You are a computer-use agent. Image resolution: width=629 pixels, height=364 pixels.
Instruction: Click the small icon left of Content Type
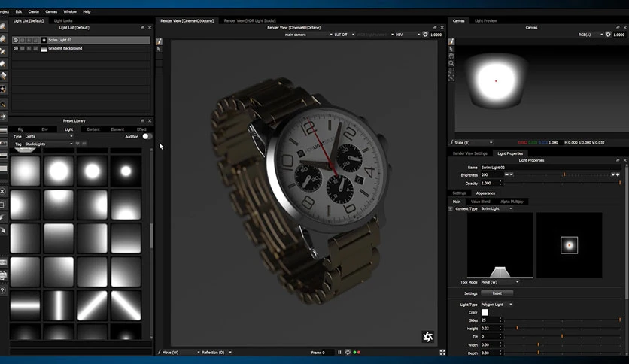tap(451, 209)
